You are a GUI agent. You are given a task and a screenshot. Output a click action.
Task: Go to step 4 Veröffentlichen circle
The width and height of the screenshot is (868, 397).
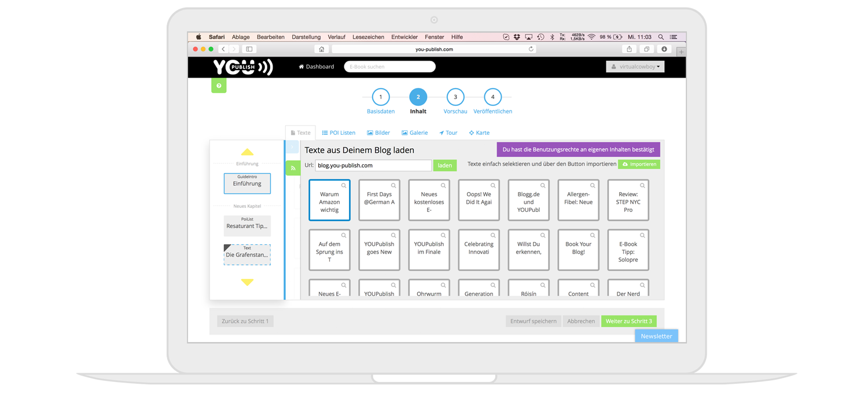click(x=492, y=97)
